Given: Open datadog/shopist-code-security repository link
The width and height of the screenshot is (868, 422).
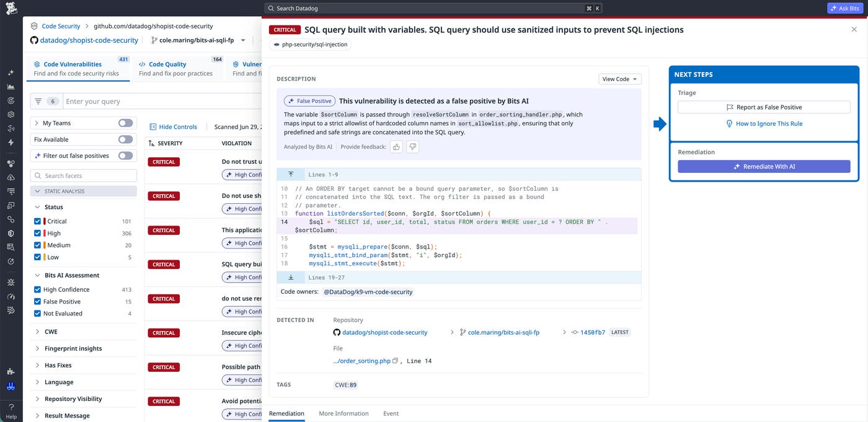Looking at the screenshot, I should (384, 332).
